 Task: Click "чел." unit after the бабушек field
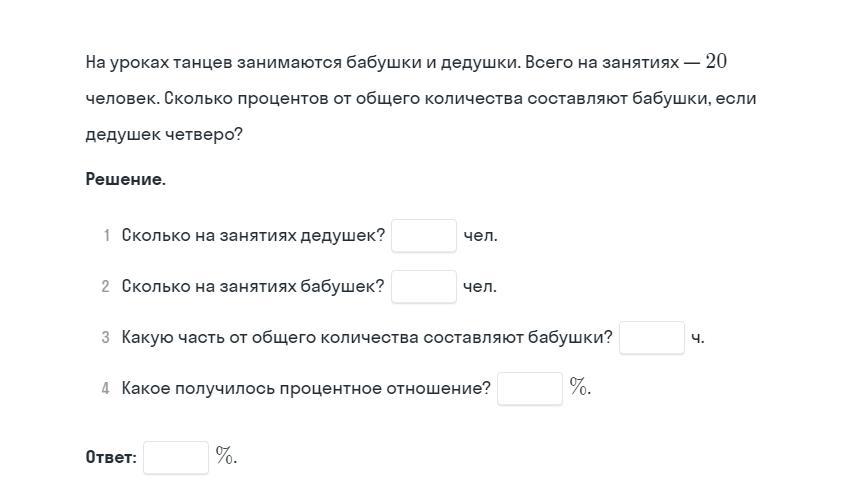[480, 287]
